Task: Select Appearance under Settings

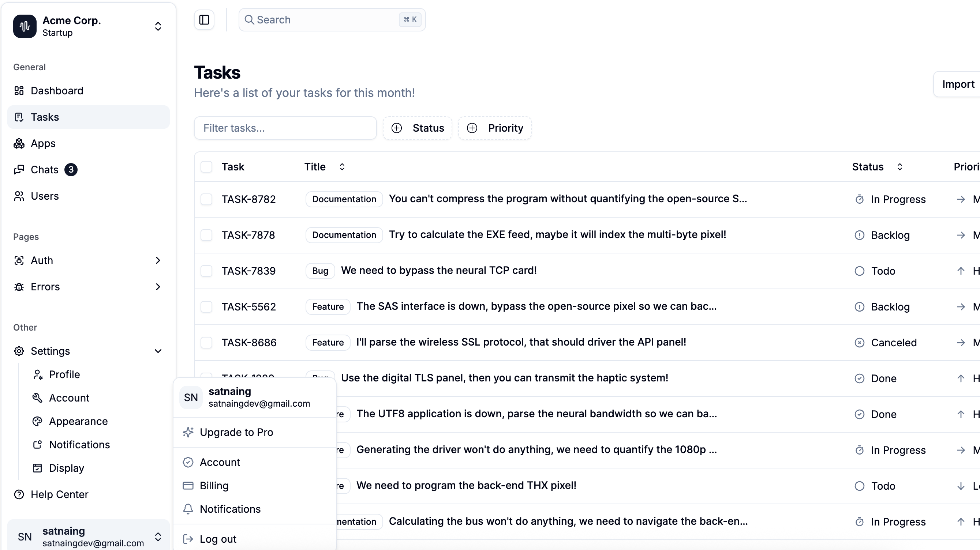Action: 78,422
